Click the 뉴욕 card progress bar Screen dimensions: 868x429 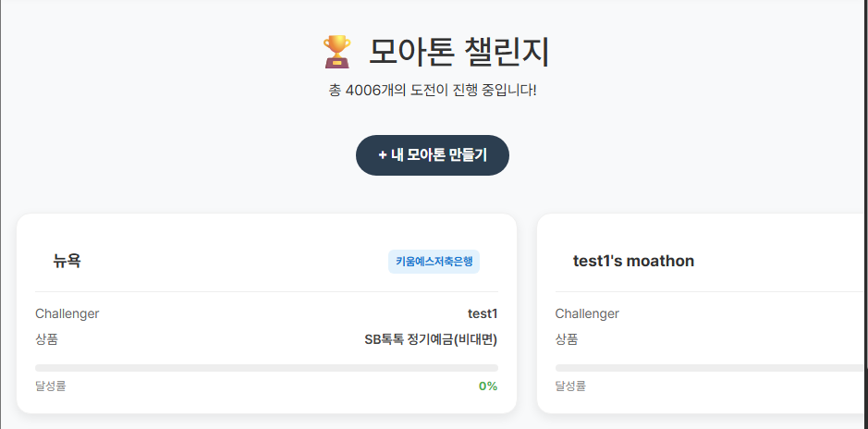click(x=266, y=368)
